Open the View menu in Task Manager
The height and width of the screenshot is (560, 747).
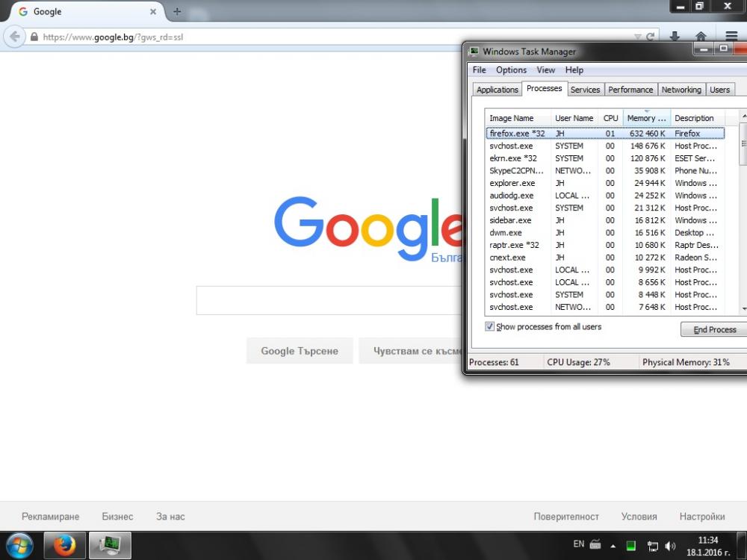pos(546,70)
